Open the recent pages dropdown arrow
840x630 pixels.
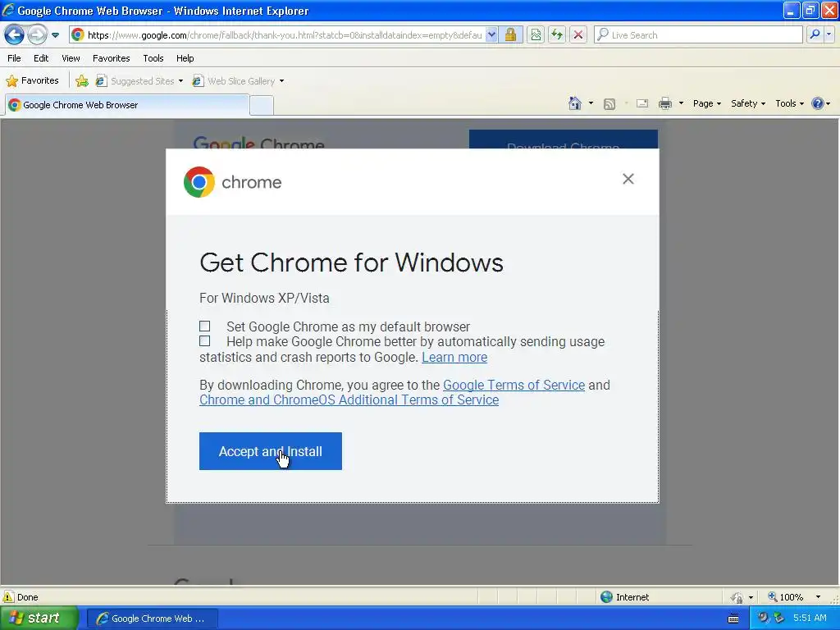click(x=55, y=35)
